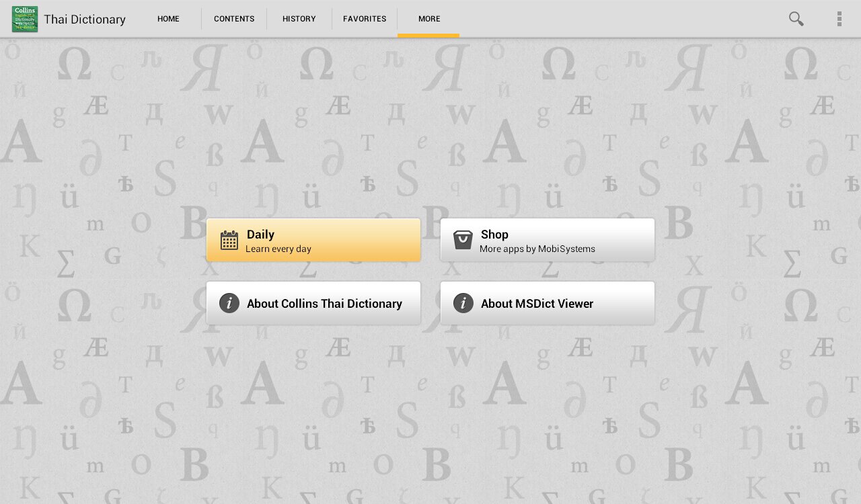The height and width of the screenshot is (504, 861).
Task: Open About Collins Thai Dictionary label
Action: [324, 304]
